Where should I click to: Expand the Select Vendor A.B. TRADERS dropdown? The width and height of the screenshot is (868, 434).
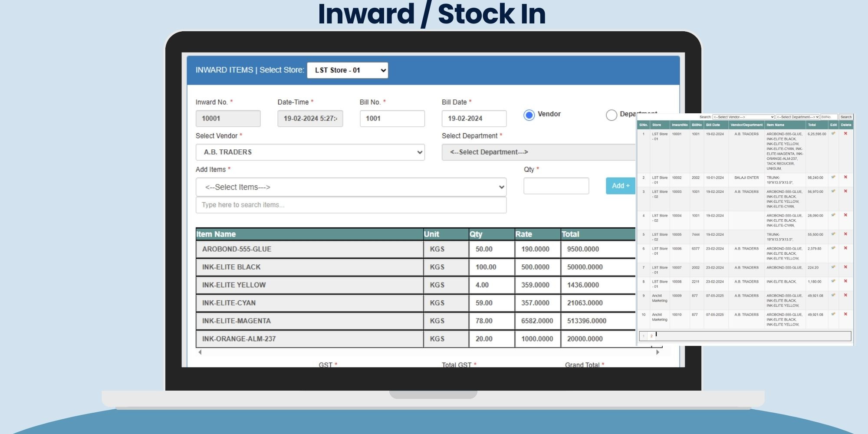click(310, 152)
